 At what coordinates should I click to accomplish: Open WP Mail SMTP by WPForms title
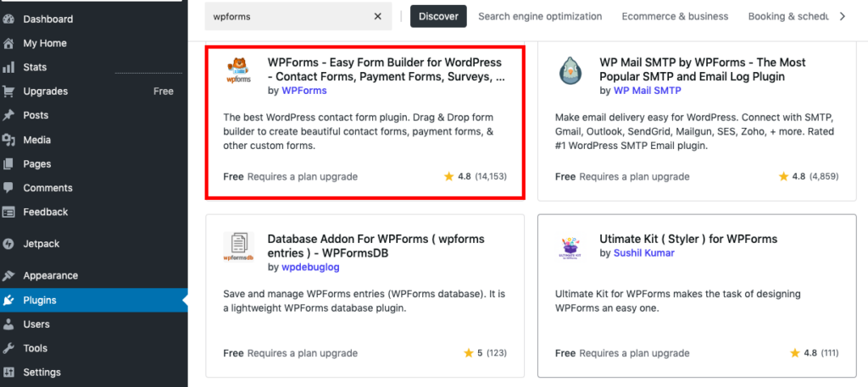pyautogui.click(x=703, y=69)
